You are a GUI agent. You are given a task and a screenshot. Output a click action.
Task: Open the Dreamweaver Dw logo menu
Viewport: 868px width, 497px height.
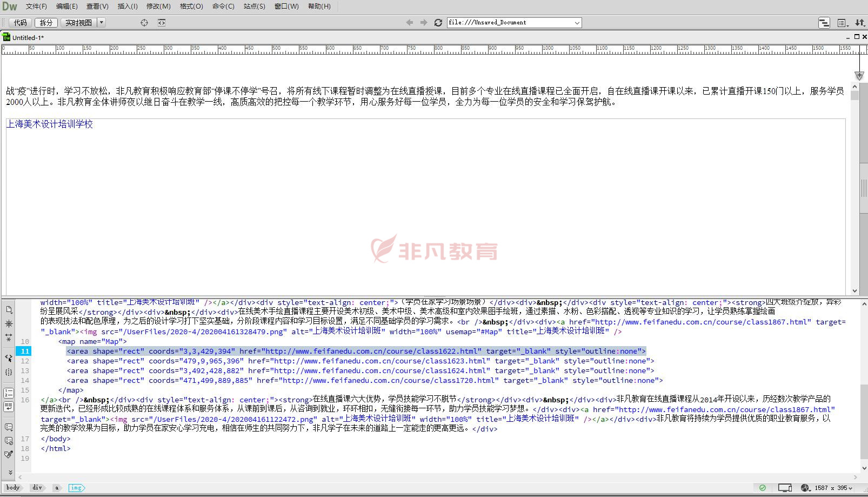point(10,6)
